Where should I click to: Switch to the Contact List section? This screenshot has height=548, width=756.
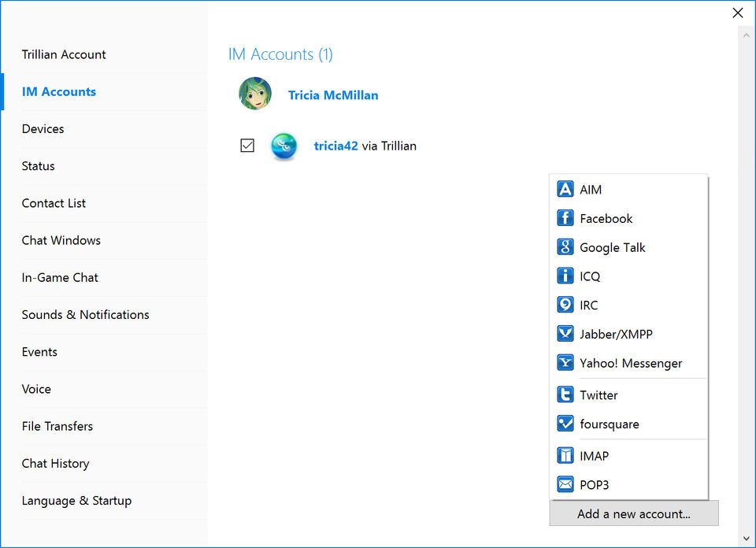[x=54, y=203]
